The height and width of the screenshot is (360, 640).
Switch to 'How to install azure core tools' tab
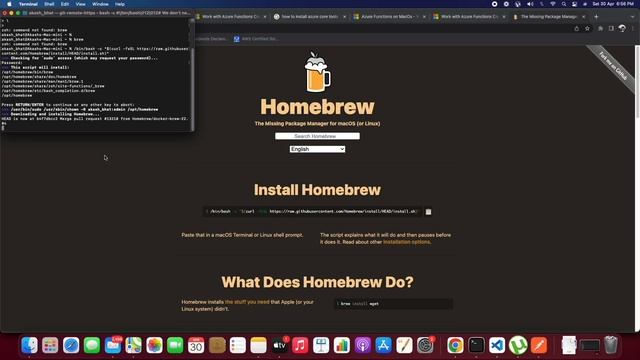point(310,17)
